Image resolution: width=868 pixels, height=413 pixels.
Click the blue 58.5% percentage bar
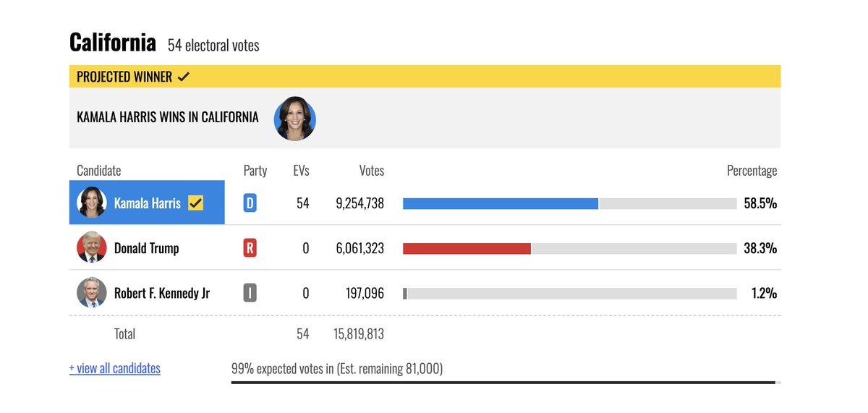click(x=501, y=203)
